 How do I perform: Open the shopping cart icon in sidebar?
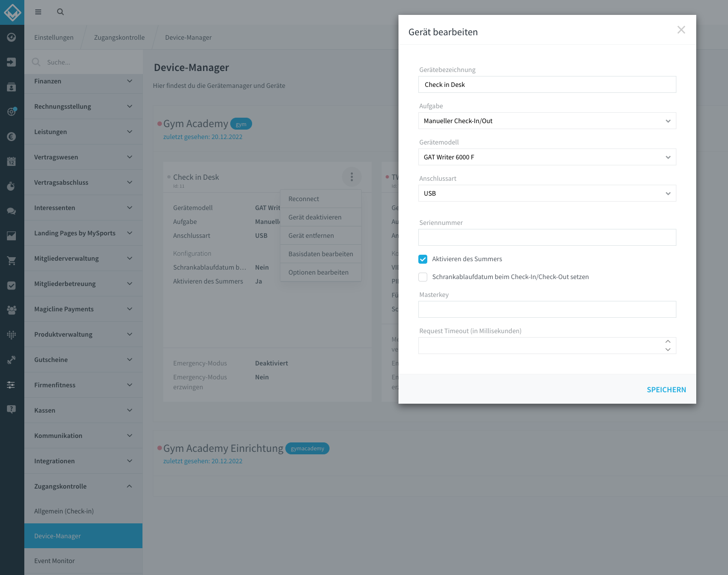pos(11,261)
